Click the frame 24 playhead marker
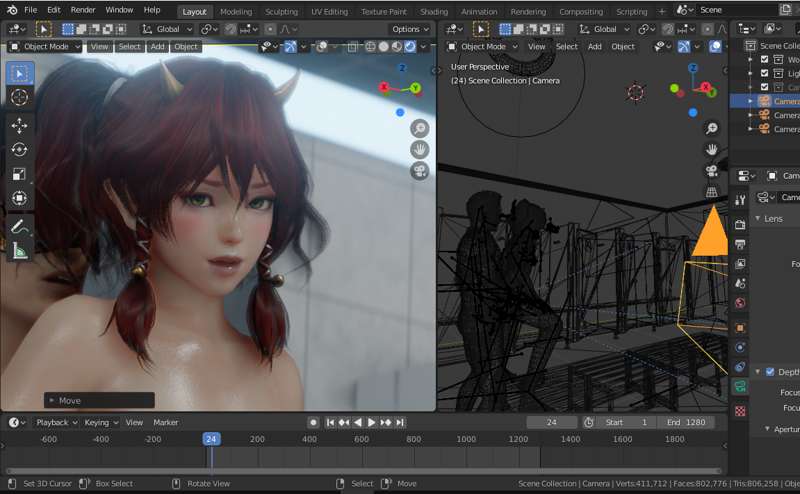800x494 pixels. [x=211, y=439]
